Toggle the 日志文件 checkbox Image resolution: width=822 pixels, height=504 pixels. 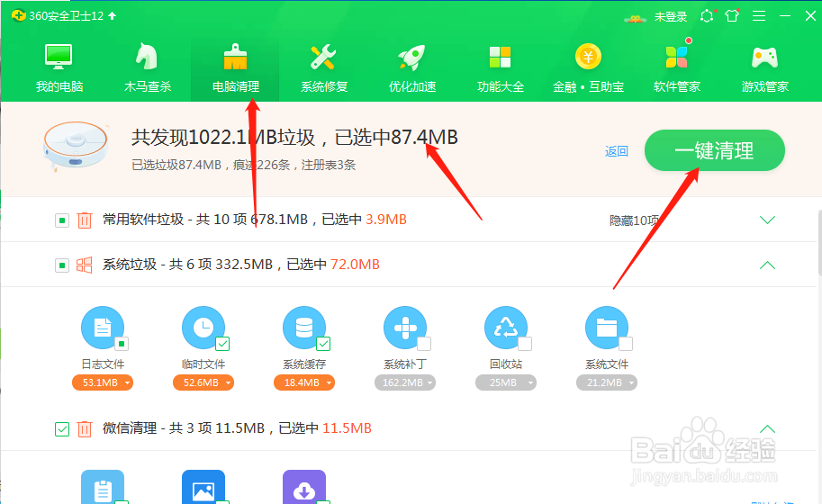122,344
